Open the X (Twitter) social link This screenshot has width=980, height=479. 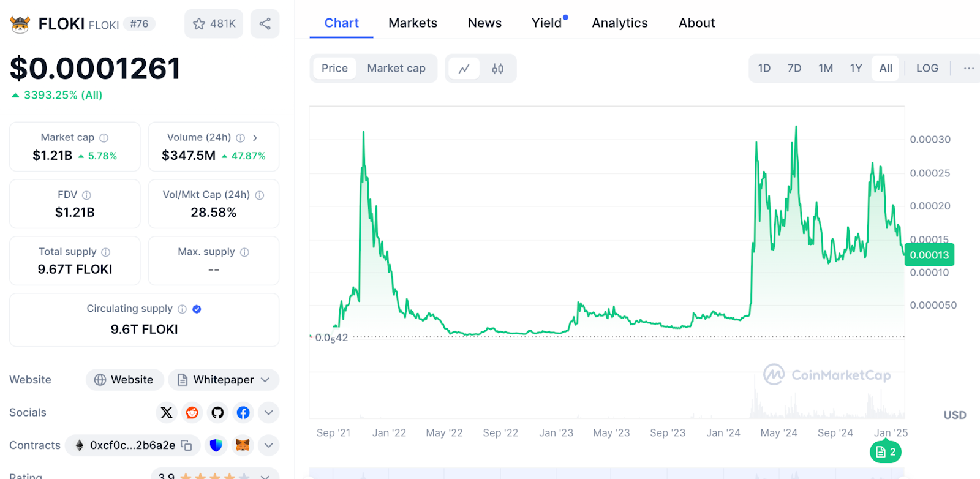(167, 412)
